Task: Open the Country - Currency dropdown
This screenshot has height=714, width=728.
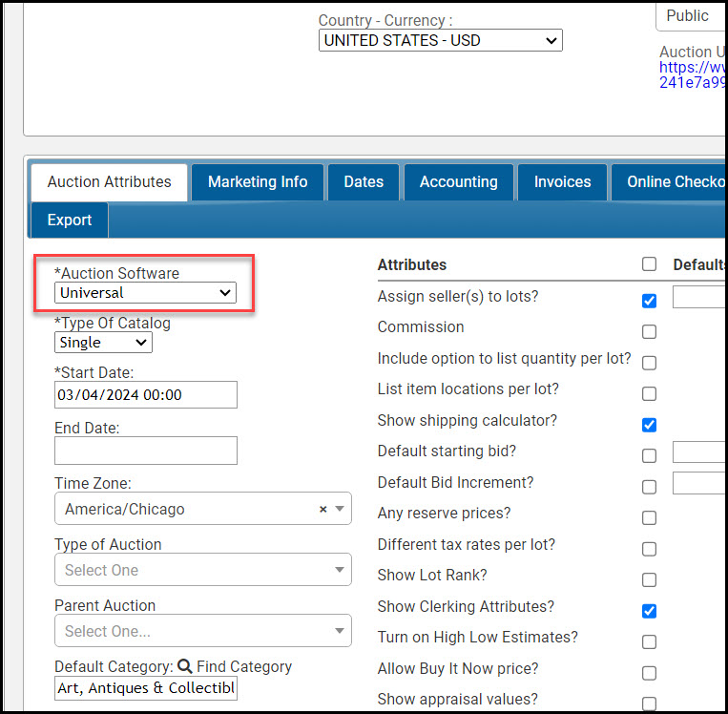Action: point(440,40)
